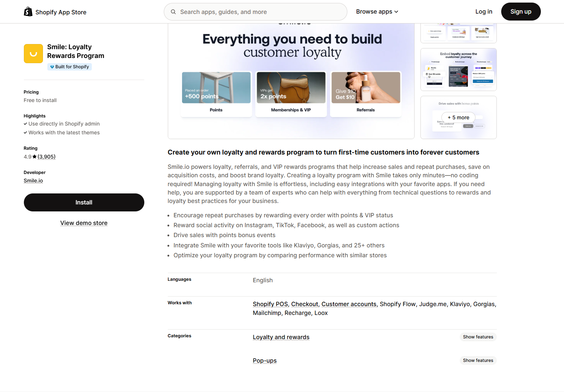The width and height of the screenshot is (564, 392).
Task: Open the Embed loyalty across journey thumbnail
Action: pyautogui.click(x=458, y=70)
